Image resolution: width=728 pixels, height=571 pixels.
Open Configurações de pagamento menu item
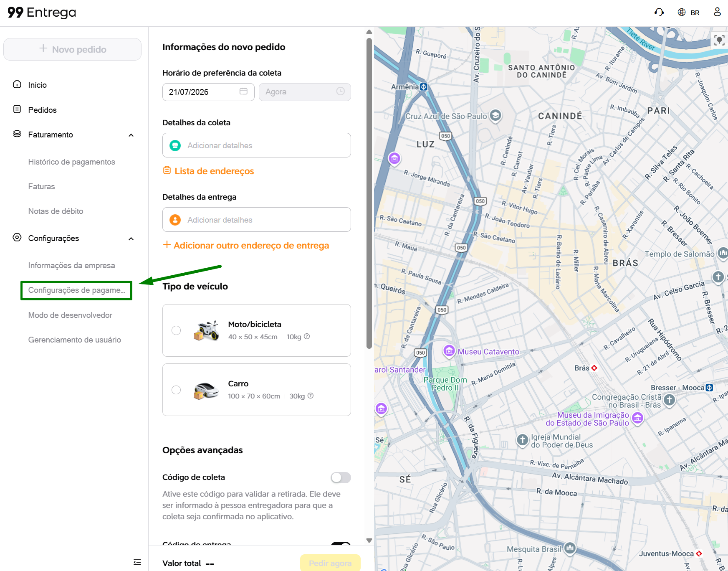(76, 290)
